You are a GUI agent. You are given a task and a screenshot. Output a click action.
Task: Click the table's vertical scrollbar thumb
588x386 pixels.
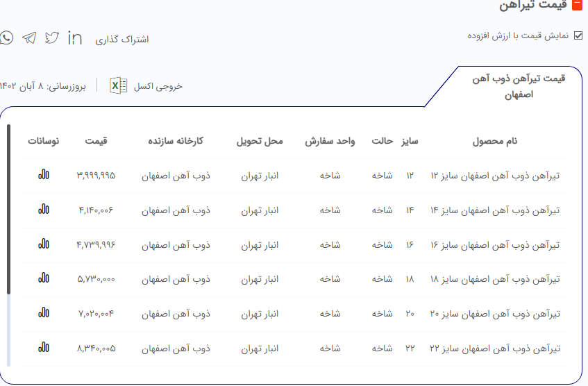coord(8,208)
